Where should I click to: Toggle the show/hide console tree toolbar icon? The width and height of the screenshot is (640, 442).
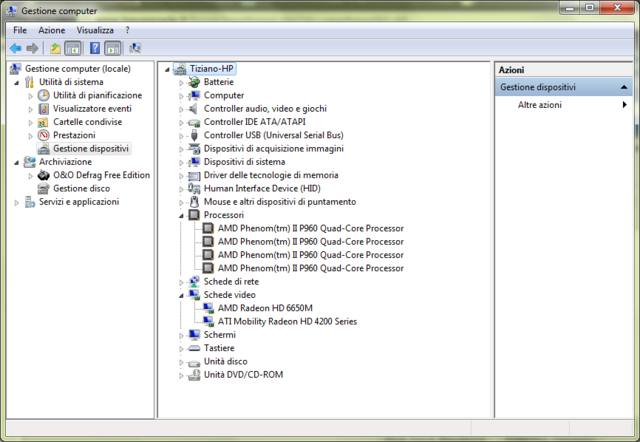click(72, 48)
